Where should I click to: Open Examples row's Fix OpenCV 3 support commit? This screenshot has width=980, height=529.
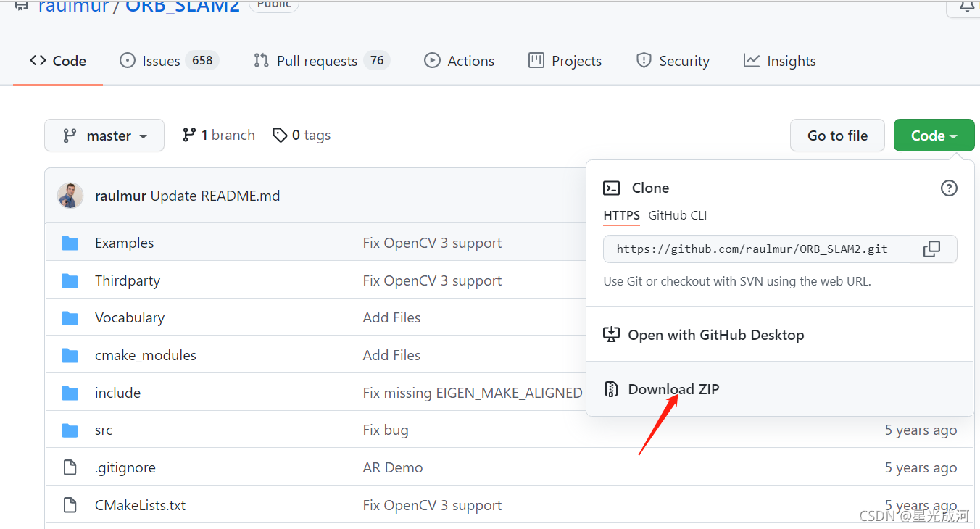tap(432, 243)
